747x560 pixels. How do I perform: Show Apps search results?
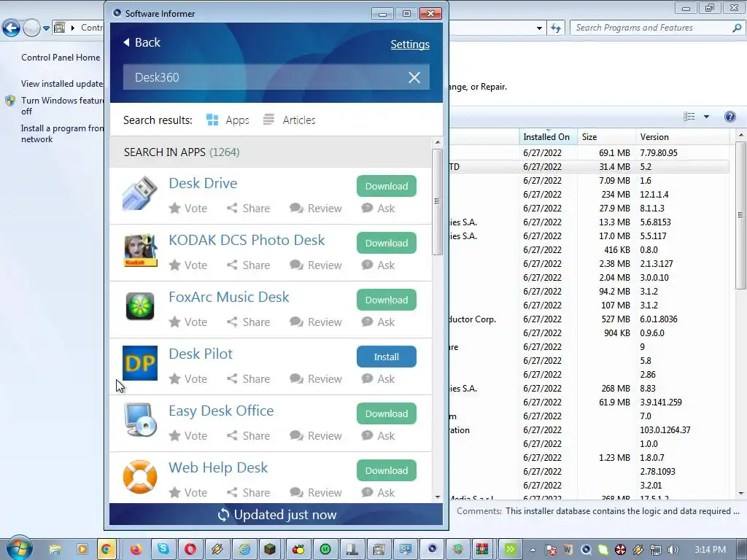coord(228,120)
